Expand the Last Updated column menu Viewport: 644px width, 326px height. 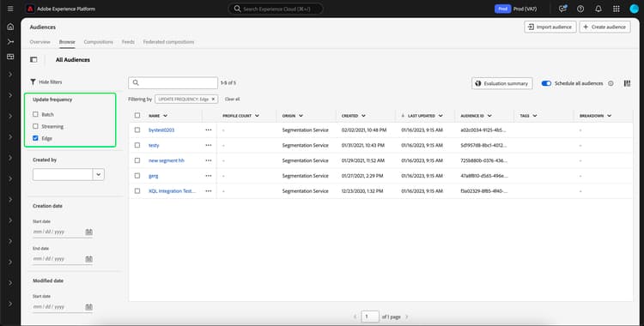[440, 116]
